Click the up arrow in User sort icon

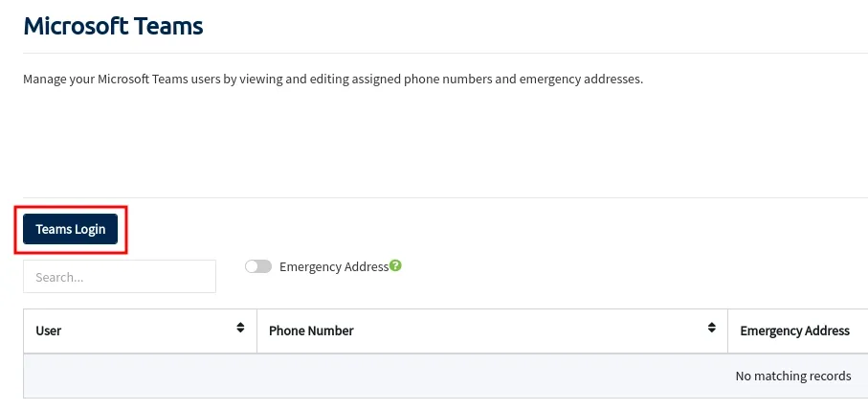coord(240,325)
